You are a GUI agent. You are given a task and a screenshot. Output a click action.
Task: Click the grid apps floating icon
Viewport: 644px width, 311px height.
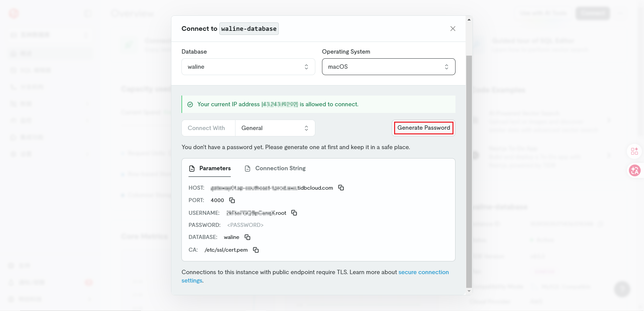tap(635, 151)
